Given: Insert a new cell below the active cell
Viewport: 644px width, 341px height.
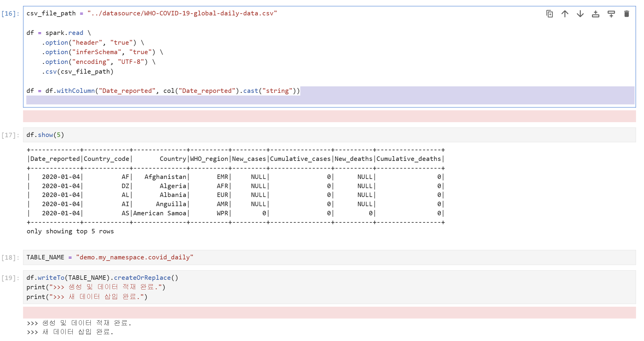Looking at the screenshot, I should point(611,14).
